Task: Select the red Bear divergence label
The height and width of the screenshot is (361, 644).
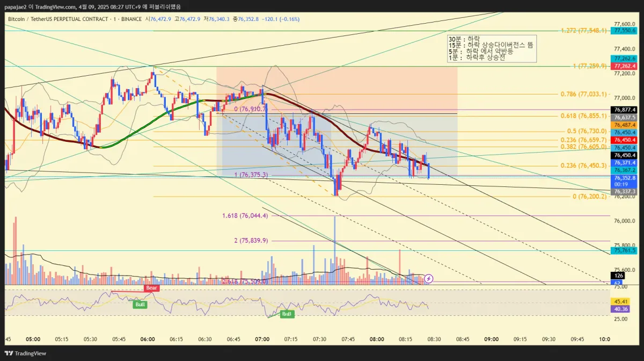Action: pos(151,288)
